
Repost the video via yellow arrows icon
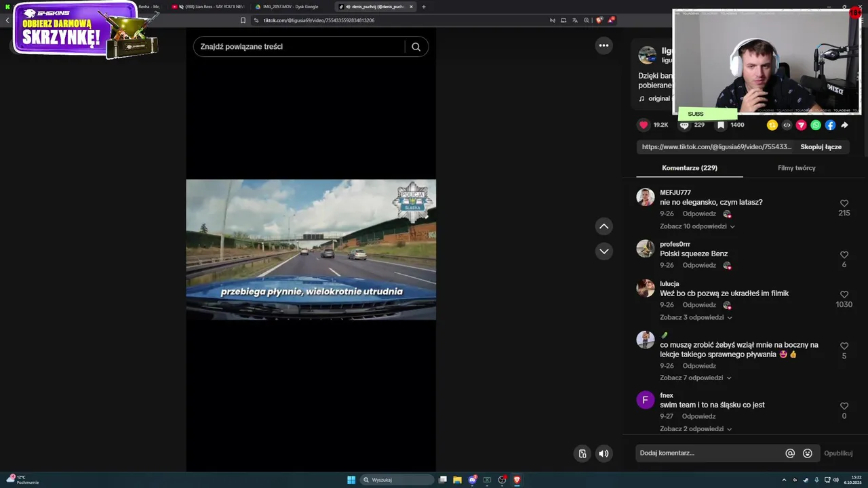772,125
